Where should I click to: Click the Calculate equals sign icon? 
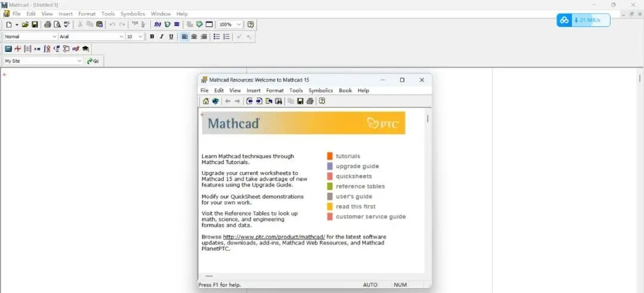pos(177,24)
